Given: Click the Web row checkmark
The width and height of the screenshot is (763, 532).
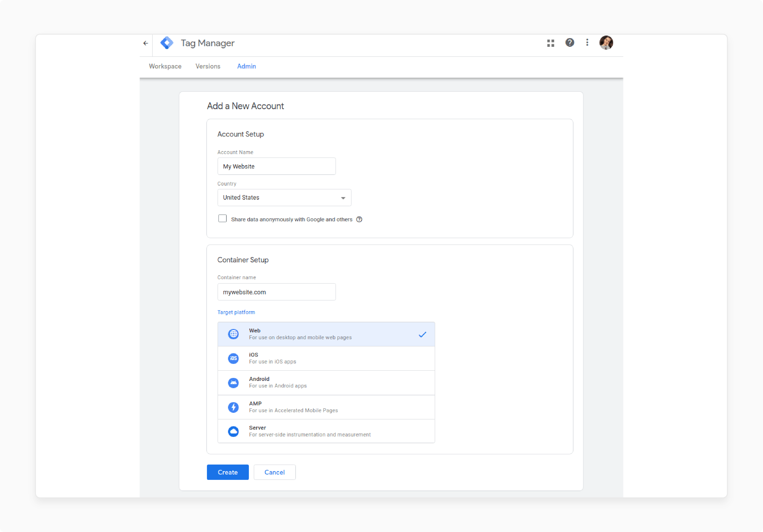Looking at the screenshot, I should [422, 334].
